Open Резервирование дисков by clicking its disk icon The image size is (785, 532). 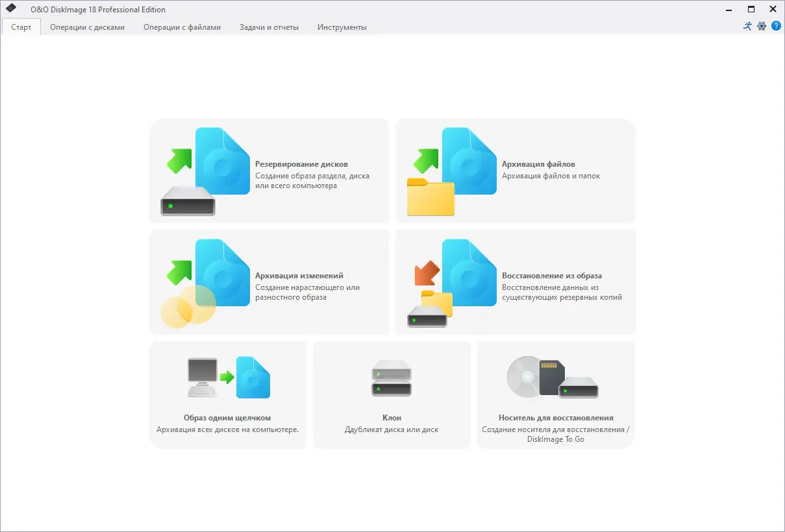coord(188,201)
